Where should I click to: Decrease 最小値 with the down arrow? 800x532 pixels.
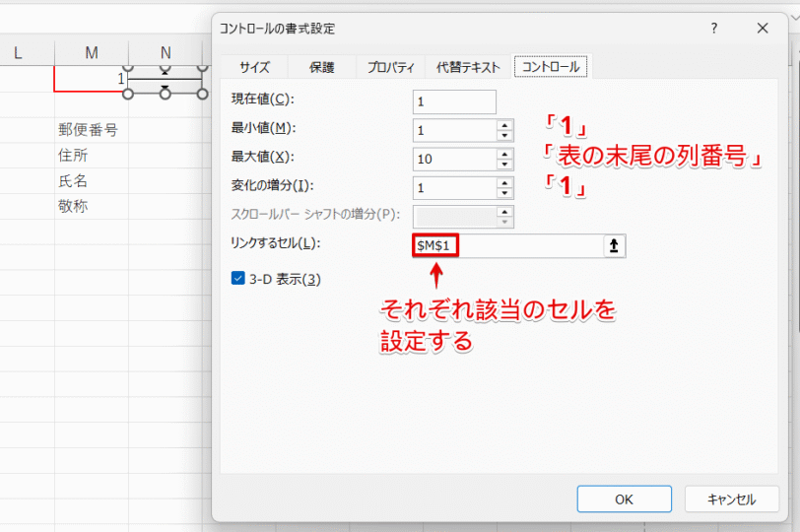(x=504, y=136)
